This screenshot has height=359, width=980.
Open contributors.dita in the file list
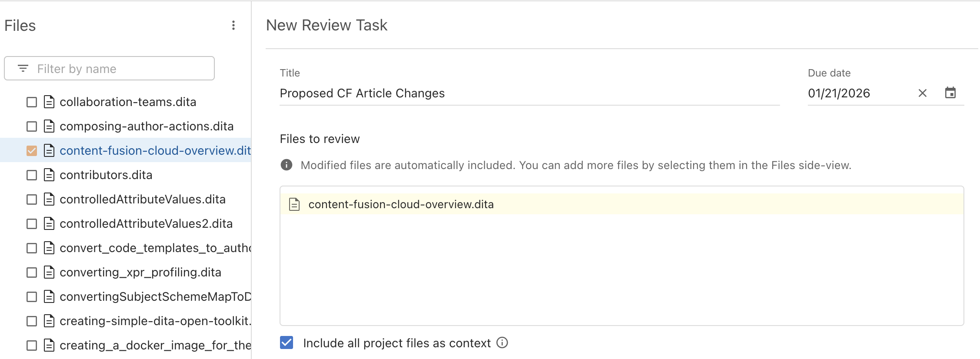click(x=106, y=175)
